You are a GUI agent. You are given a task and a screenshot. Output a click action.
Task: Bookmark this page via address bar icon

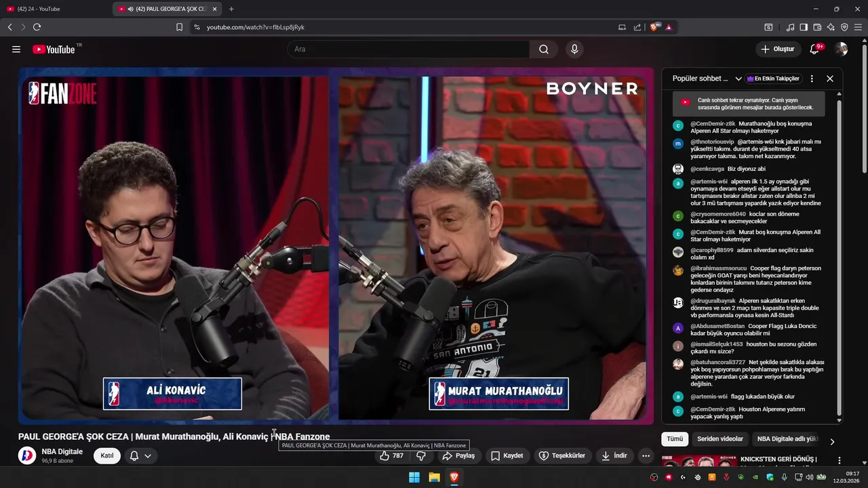point(179,27)
